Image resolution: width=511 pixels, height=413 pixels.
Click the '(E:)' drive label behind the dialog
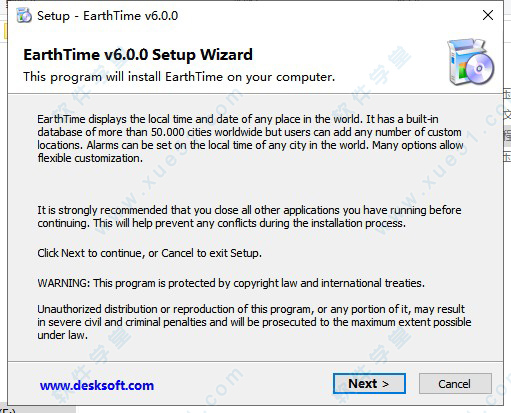point(7,410)
